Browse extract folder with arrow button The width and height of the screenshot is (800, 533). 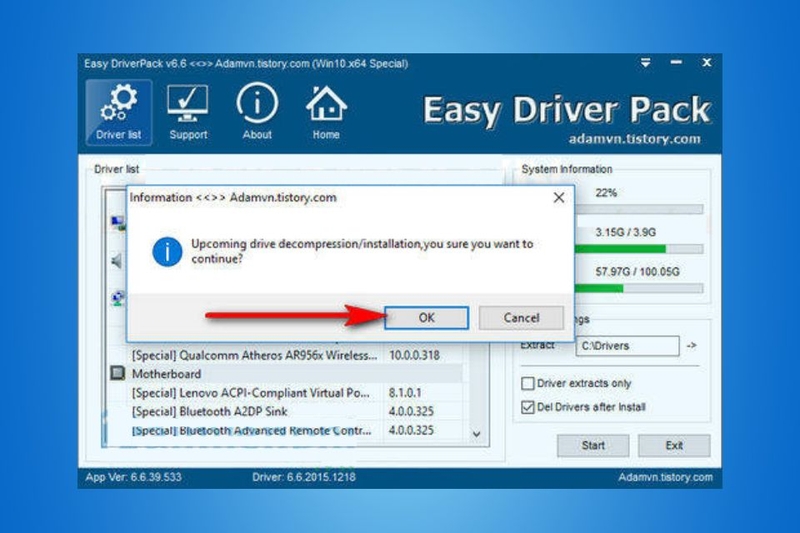coord(691,346)
